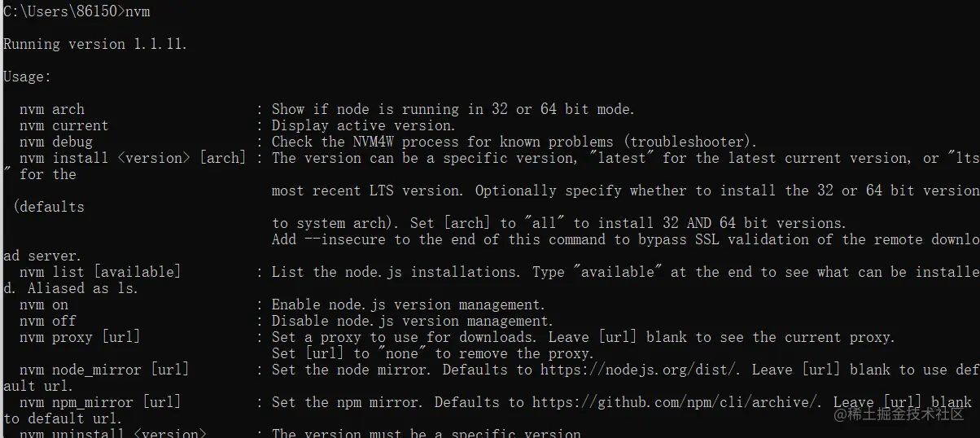
Task: Select the 'nvm current' command entry
Action: (x=64, y=125)
